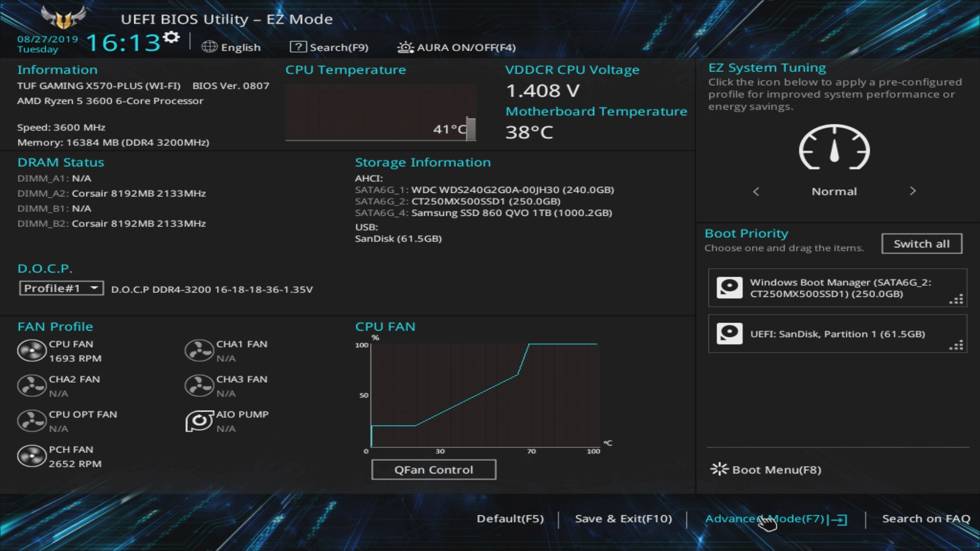Click the CPU temperature bar indicator
Image resolution: width=980 pixels, height=551 pixels.
point(471,129)
